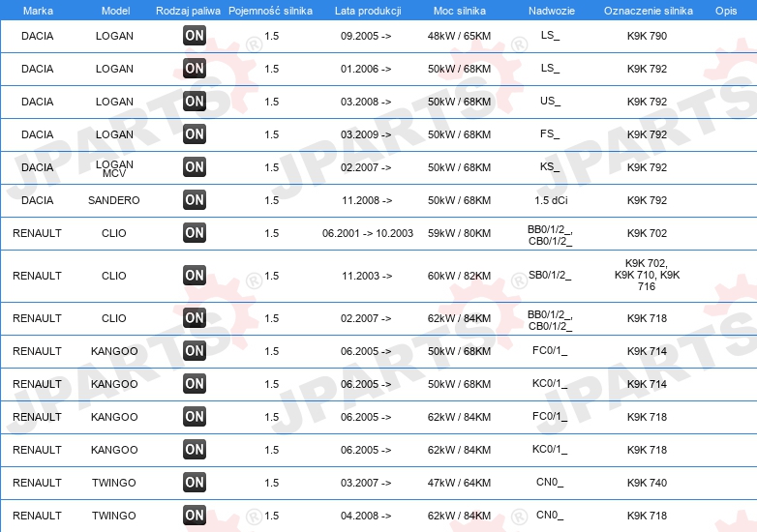This screenshot has height=532, width=757.
Task: Select the DACIA cell in the Sandero row
Action: pyautogui.click(x=37, y=200)
